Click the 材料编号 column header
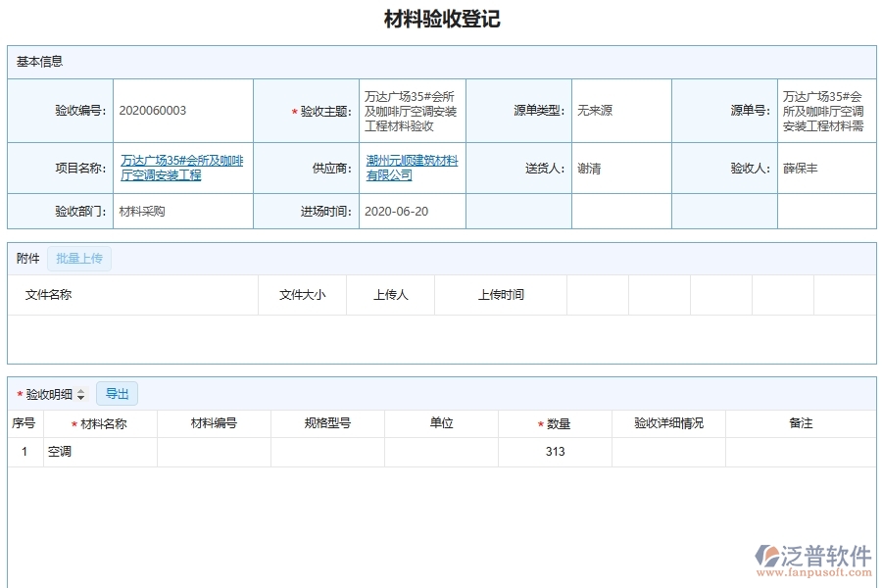The width and height of the screenshot is (882, 588). coord(213,423)
